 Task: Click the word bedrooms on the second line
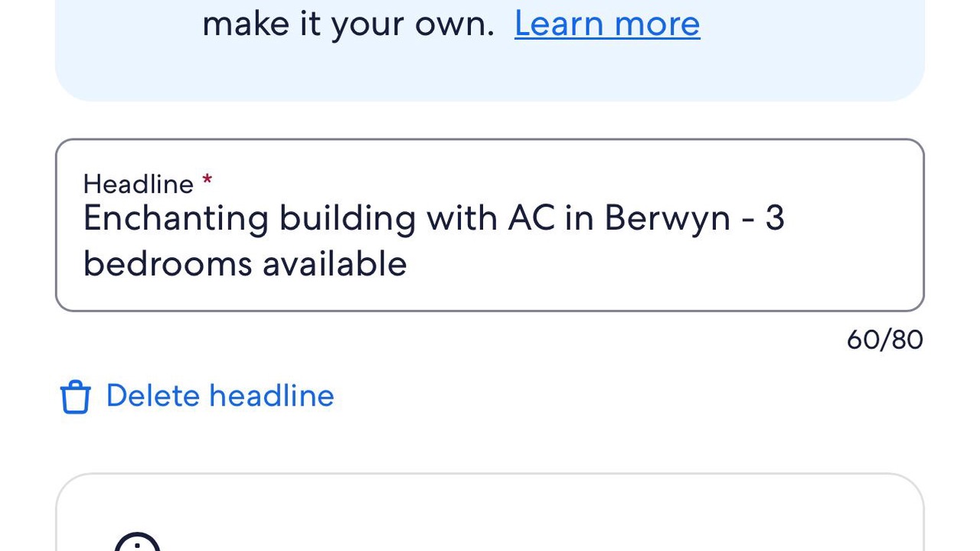click(168, 264)
